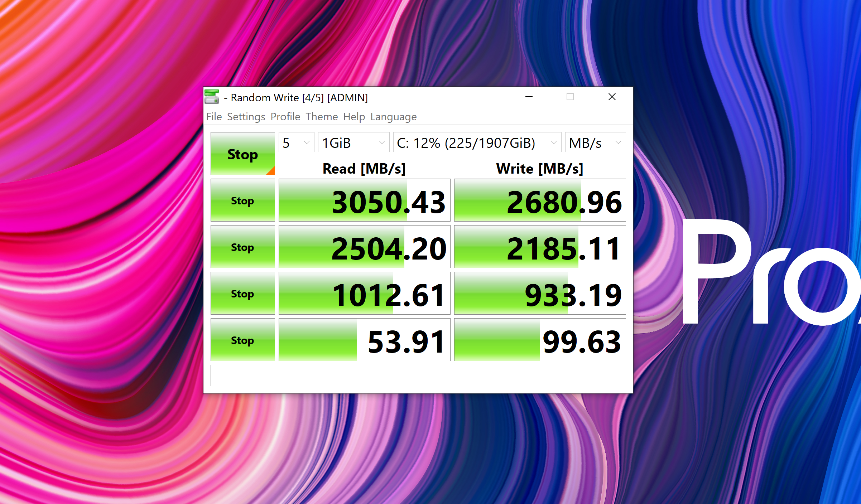Minimize the benchmark window
Image resolution: width=861 pixels, height=504 pixels.
(x=529, y=97)
